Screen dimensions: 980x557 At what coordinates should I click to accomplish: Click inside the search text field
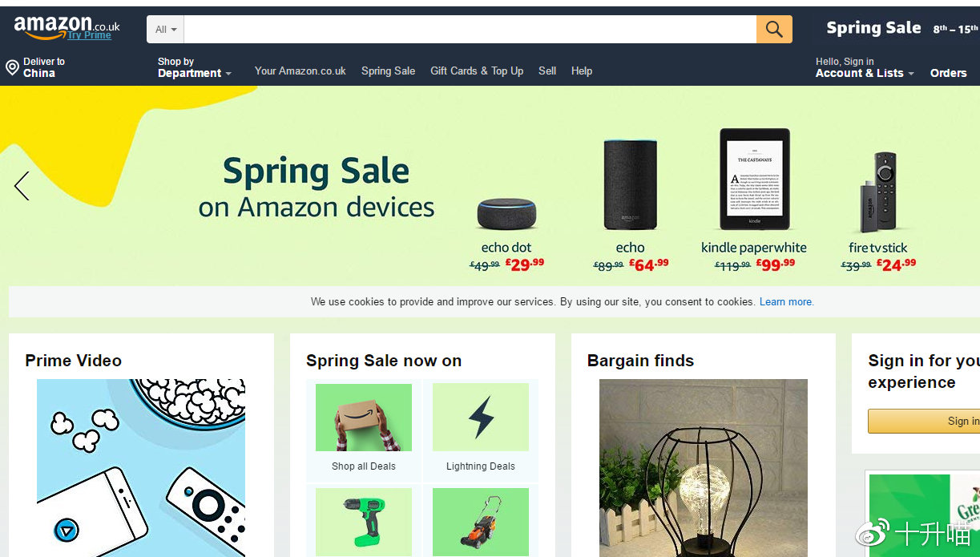click(x=470, y=29)
